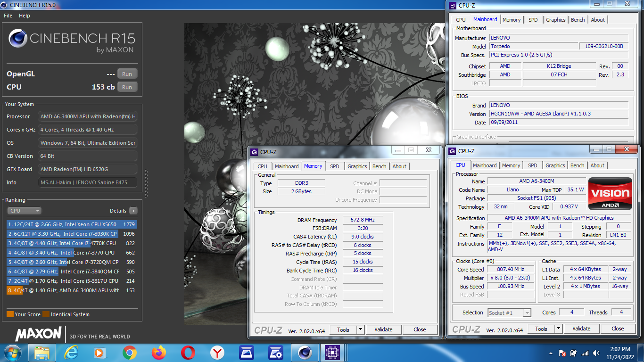Viewport: 644px width, 362px height.
Task: Open the Graphics tab in the CPU-Z CPU window
Action: coord(555,165)
